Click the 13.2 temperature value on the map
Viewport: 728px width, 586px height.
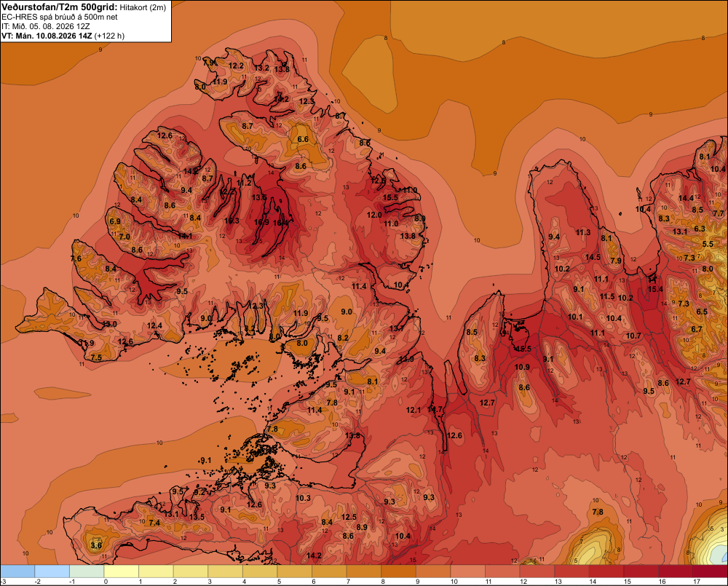262,68
